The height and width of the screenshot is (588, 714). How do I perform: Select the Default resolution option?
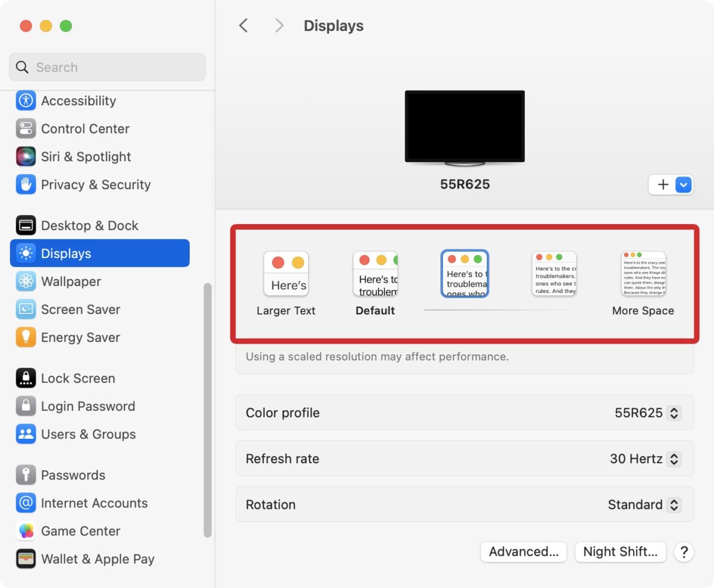point(375,273)
